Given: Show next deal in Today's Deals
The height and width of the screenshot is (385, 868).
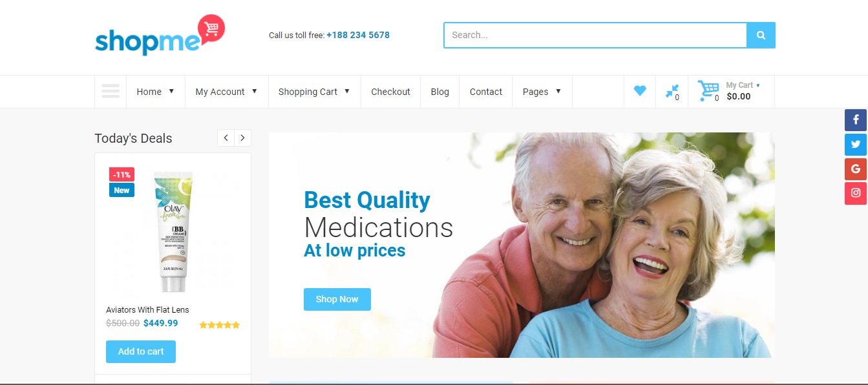Looking at the screenshot, I should [x=242, y=138].
